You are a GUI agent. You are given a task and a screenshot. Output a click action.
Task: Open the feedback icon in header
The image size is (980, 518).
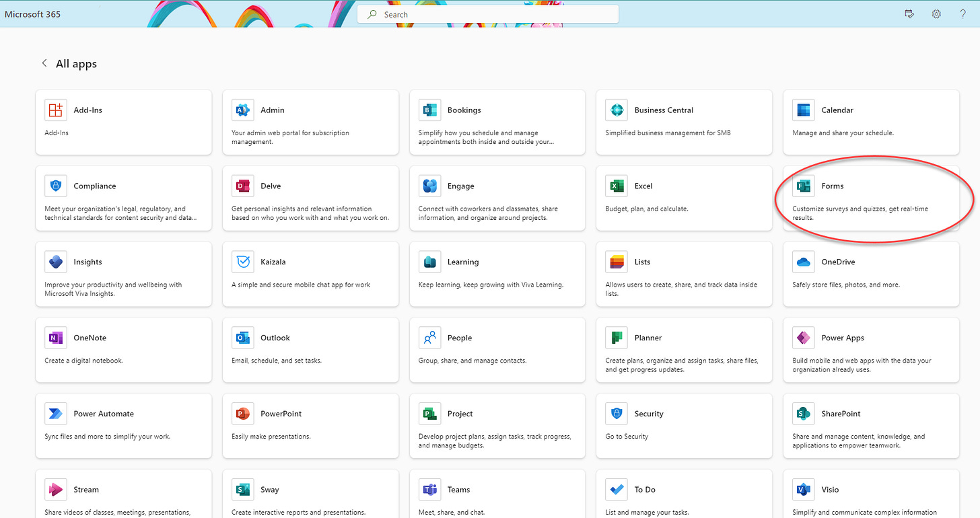(909, 14)
